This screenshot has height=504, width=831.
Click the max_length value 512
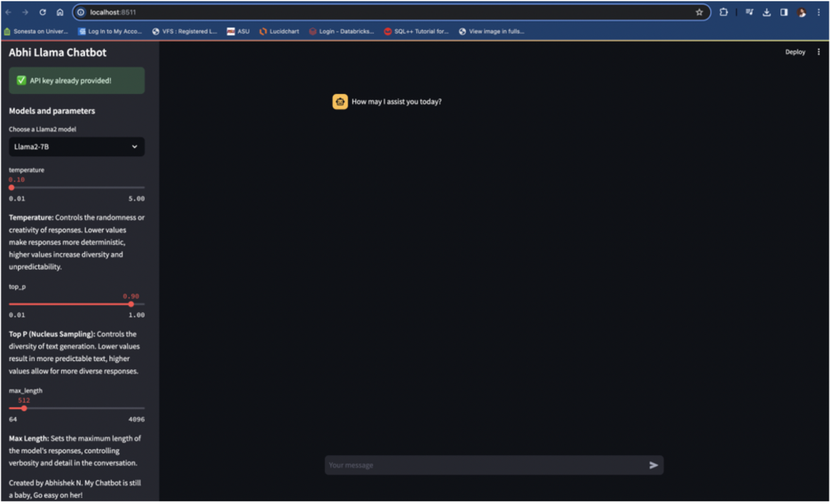[24, 400]
